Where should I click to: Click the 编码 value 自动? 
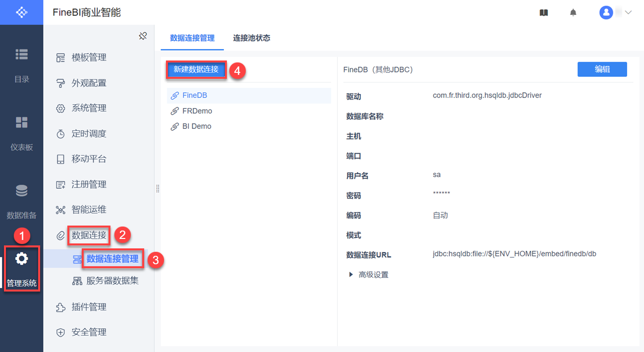(440, 215)
